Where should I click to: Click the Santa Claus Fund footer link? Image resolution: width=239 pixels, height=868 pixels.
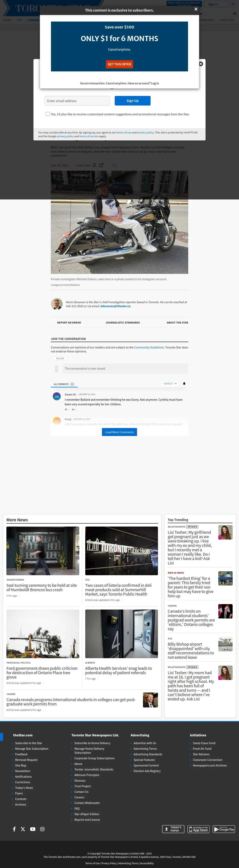click(204, 743)
